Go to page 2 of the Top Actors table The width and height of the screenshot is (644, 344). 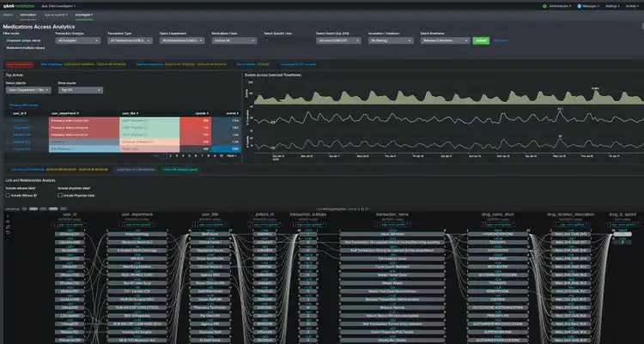pos(171,156)
